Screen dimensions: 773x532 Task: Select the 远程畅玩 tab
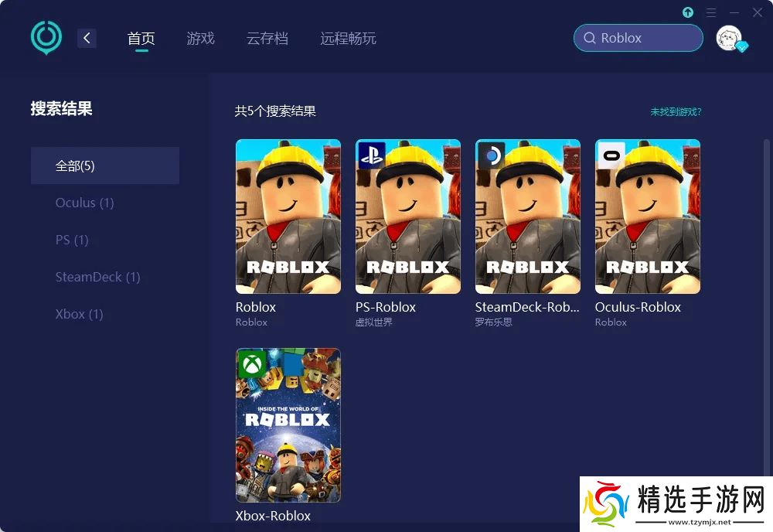(x=348, y=39)
